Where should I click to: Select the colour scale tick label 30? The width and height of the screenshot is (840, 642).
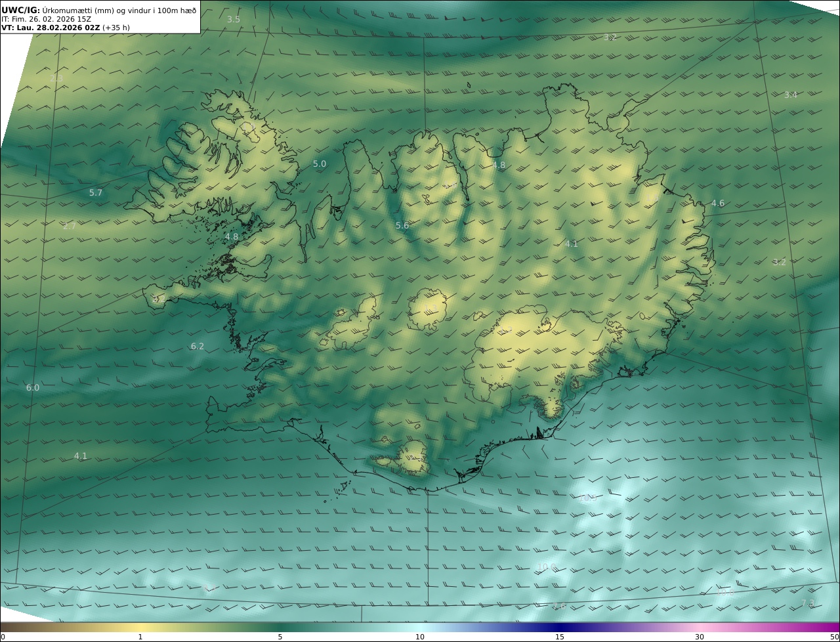700,637
